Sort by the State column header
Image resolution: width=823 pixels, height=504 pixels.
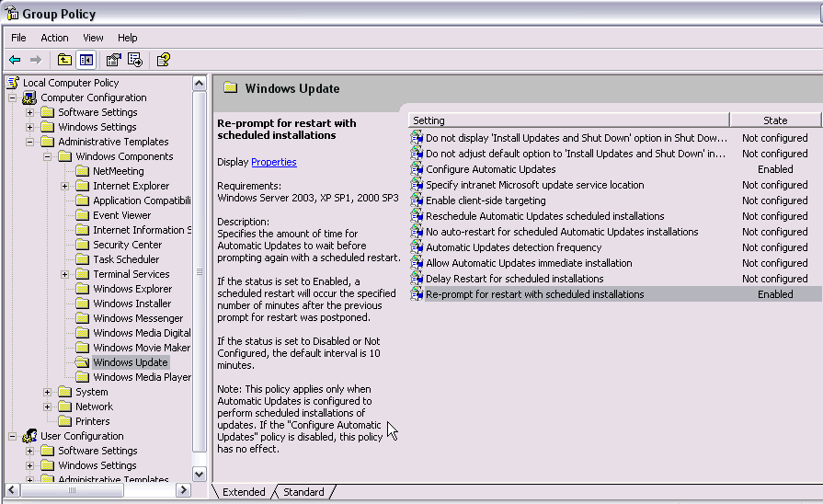pos(774,120)
